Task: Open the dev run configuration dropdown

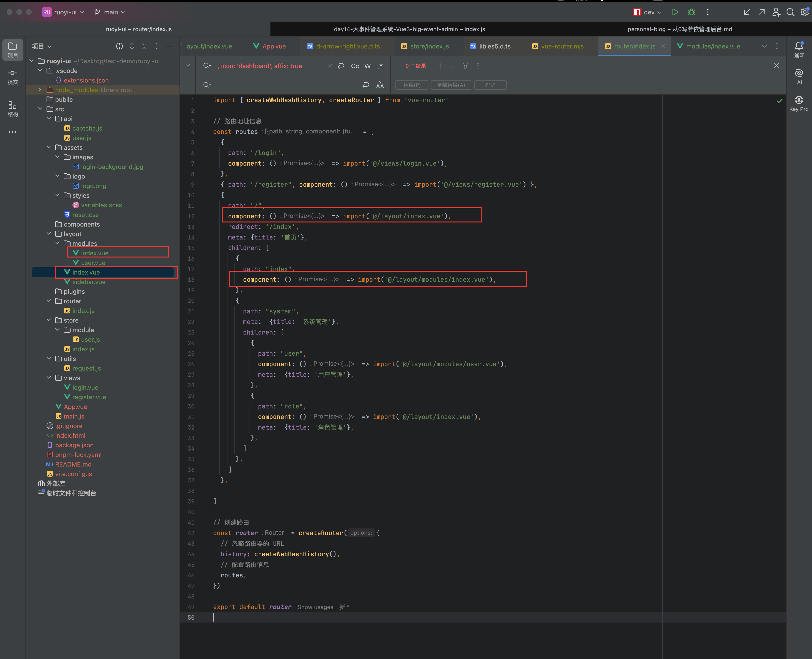Action: (x=647, y=12)
